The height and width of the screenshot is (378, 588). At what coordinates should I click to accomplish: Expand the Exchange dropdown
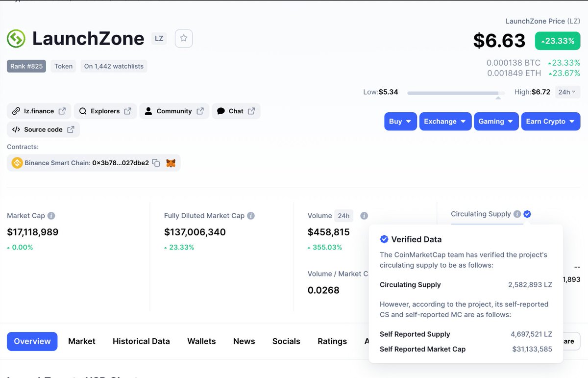coord(445,122)
